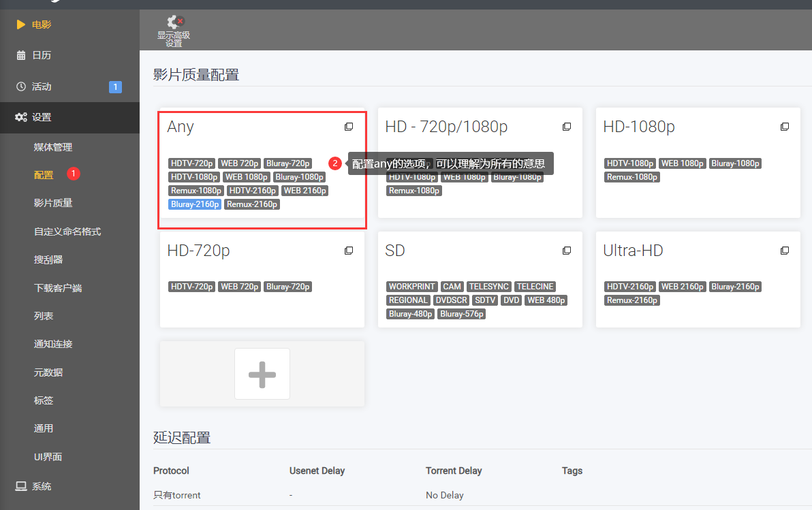Clone the HD-1080p quality profile
The height and width of the screenshot is (510, 812).
click(785, 127)
